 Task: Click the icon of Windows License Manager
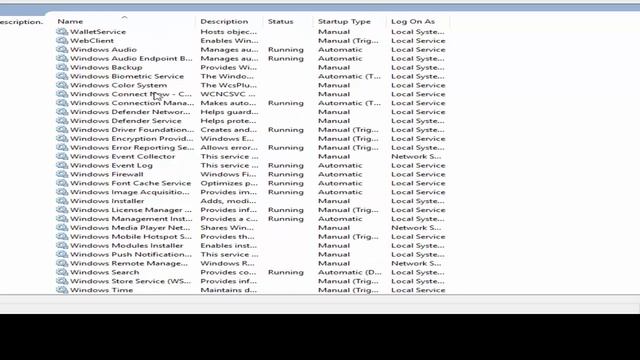pos(62,210)
